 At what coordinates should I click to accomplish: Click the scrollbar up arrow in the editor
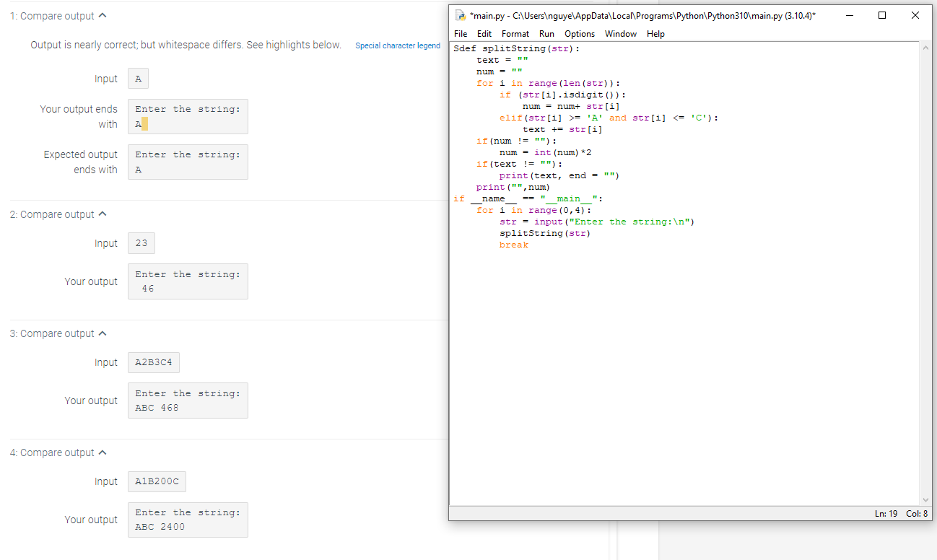pyautogui.click(x=925, y=48)
